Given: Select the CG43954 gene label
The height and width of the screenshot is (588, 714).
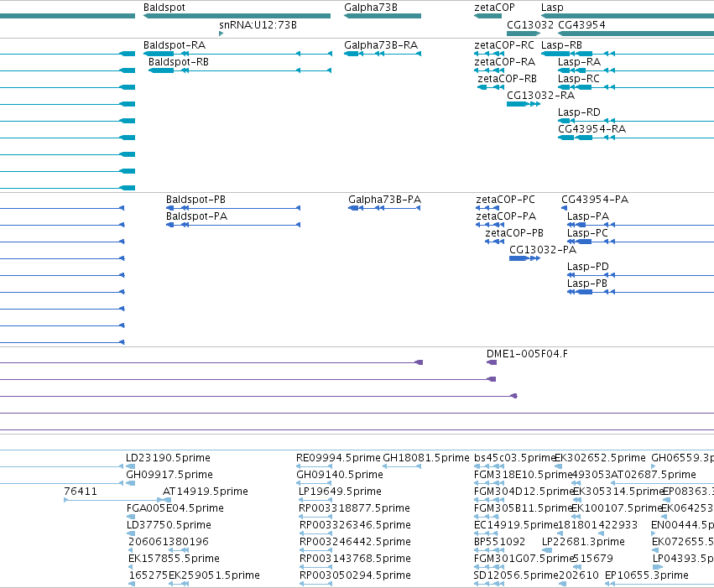Looking at the screenshot, I should [581, 25].
